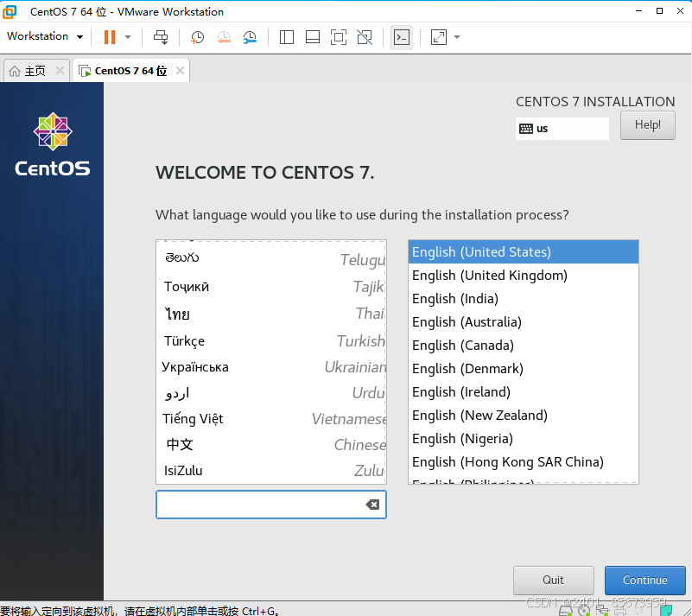Choose English (Canada) locale
This screenshot has height=616, width=692.
(524, 346)
